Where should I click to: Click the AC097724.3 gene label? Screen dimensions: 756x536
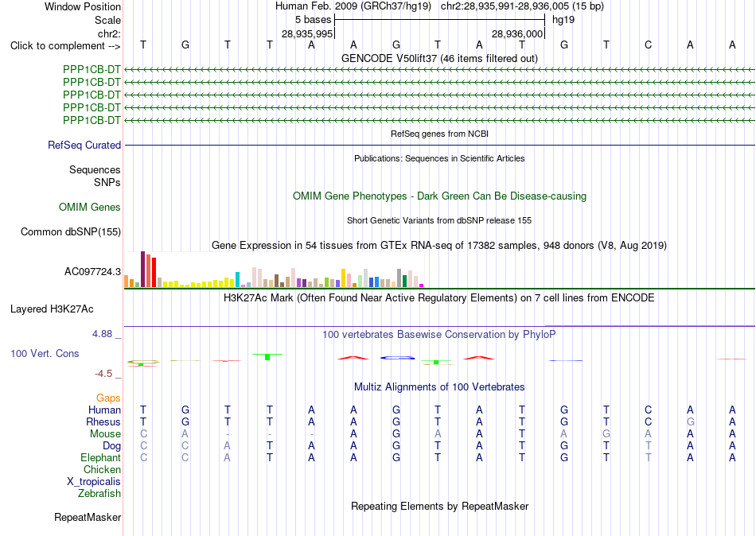pyautogui.click(x=92, y=272)
